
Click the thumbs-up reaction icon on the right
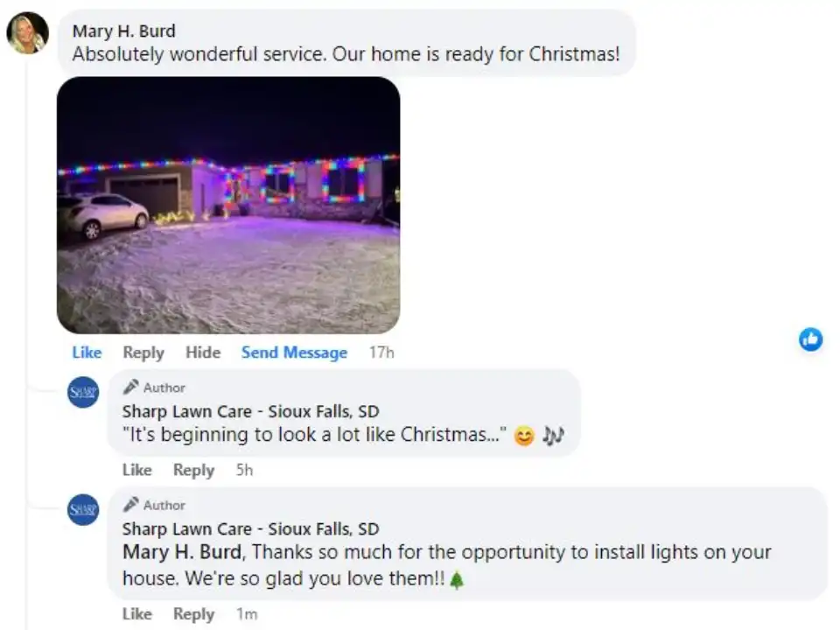tap(810, 339)
